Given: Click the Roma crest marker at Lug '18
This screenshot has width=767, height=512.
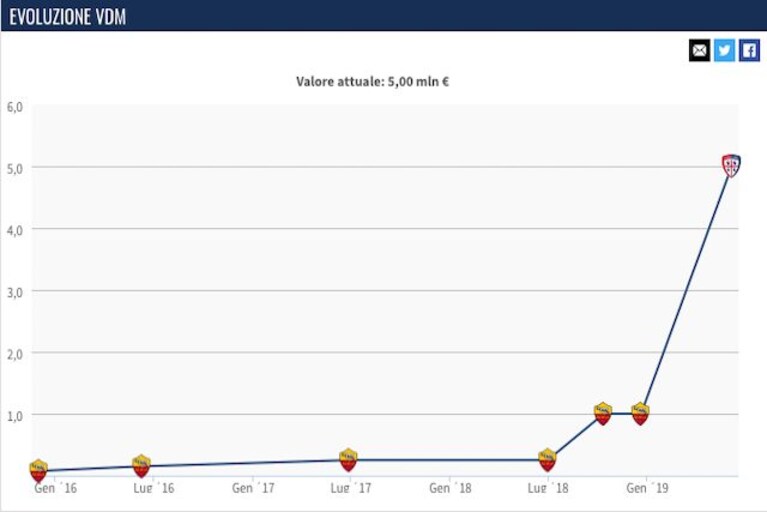Looking at the screenshot, I should [x=547, y=460].
